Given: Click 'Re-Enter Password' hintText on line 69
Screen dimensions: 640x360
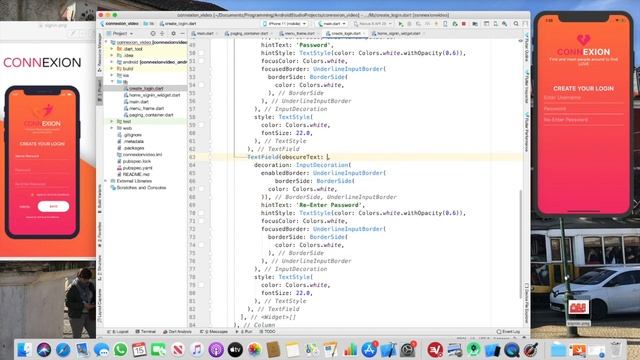Looking at the screenshot, I should (330, 205).
